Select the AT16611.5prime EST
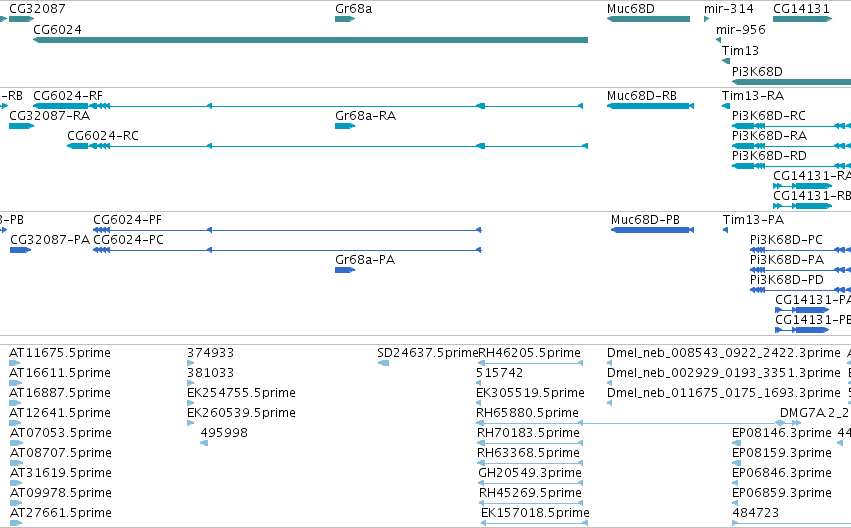This screenshot has width=851, height=528. point(15,383)
